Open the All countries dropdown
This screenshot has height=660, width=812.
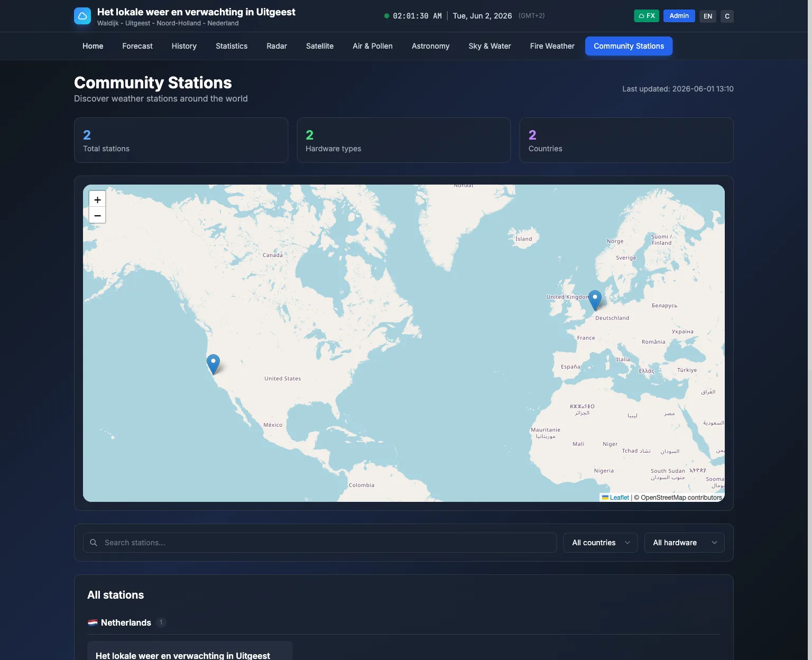(601, 543)
